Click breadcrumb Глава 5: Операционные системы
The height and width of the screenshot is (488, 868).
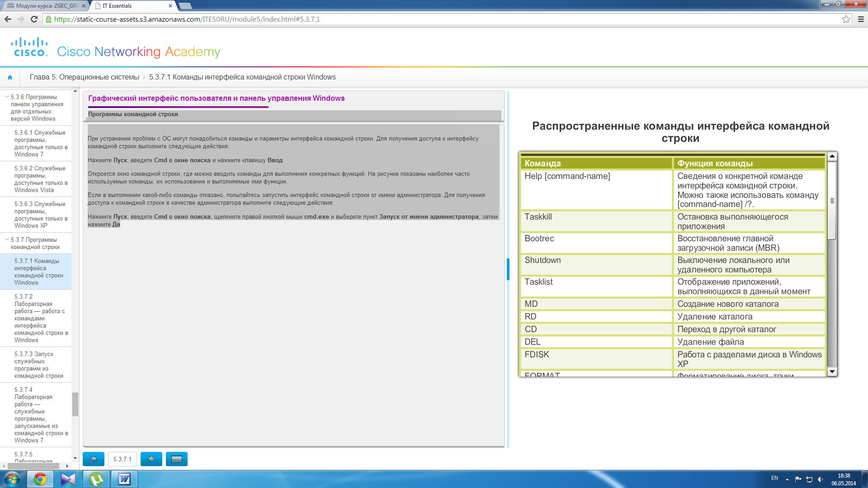pos(85,77)
